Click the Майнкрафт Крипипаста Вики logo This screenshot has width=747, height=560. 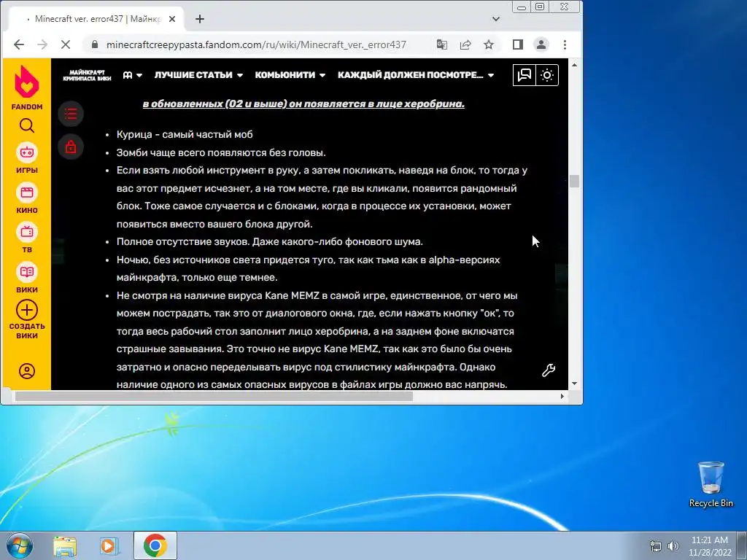coord(88,75)
